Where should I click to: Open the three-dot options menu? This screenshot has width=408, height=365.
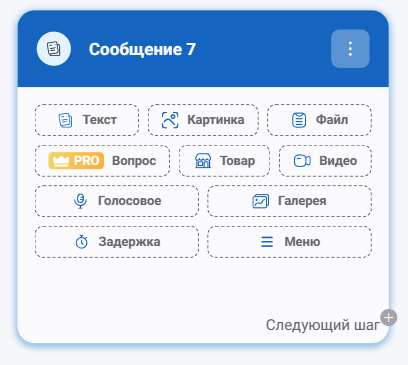click(x=350, y=49)
